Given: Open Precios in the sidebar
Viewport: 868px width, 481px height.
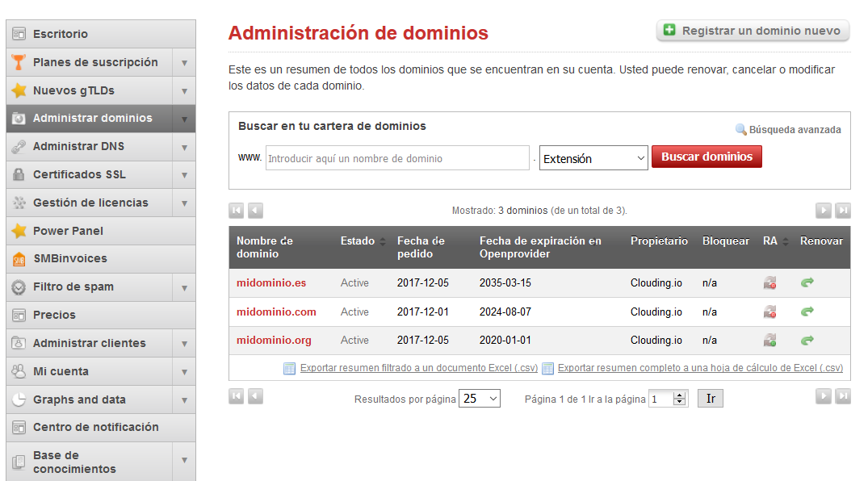Looking at the screenshot, I should [x=101, y=315].
